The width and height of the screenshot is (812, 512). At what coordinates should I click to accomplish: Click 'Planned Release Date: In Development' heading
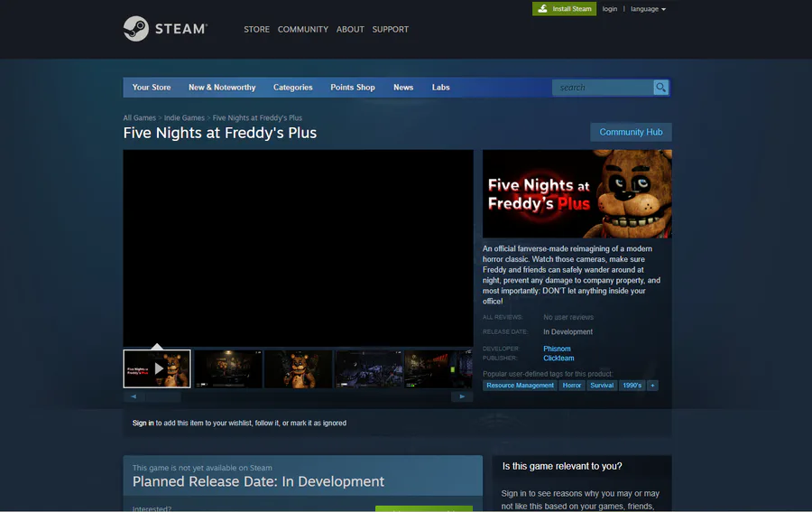click(258, 481)
